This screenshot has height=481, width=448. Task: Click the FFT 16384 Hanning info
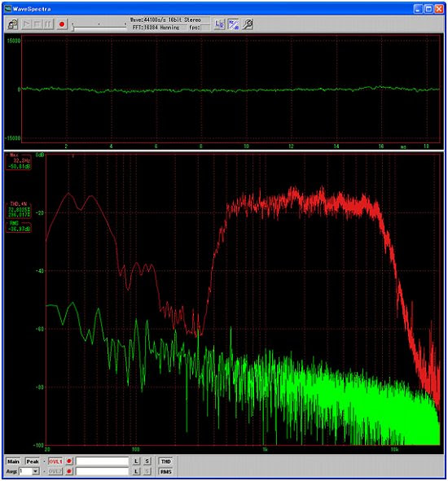[x=156, y=28]
